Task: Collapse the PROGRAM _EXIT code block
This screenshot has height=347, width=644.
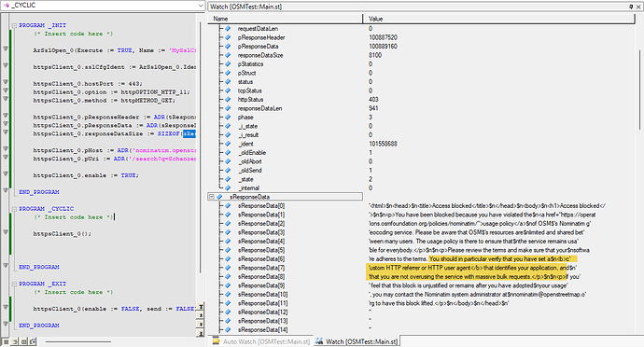Action: coord(14,284)
